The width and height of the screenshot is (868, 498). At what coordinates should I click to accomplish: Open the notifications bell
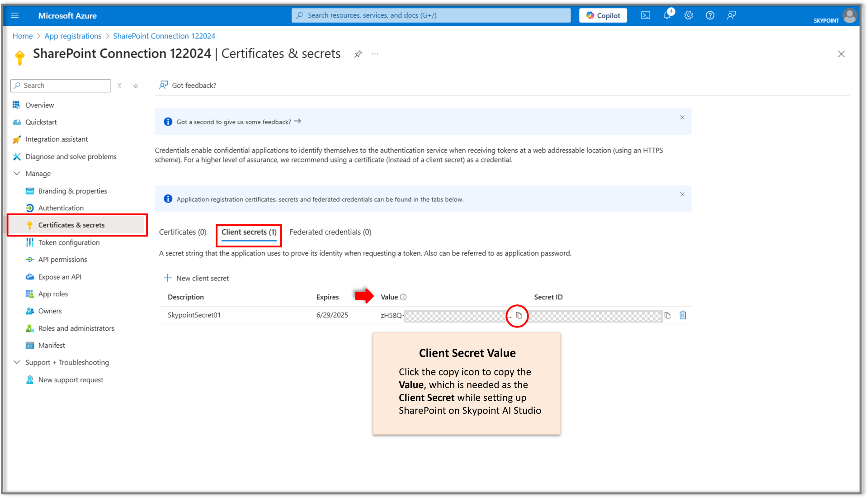pyautogui.click(x=667, y=15)
